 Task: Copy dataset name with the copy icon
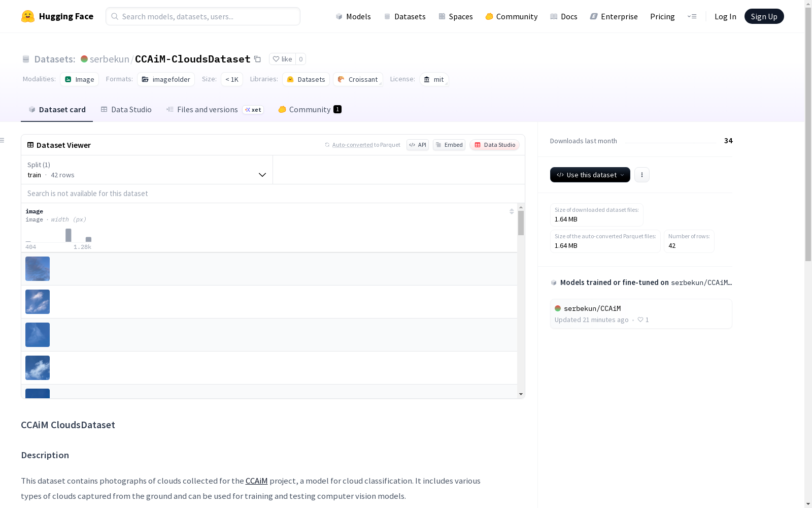(257, 59)
